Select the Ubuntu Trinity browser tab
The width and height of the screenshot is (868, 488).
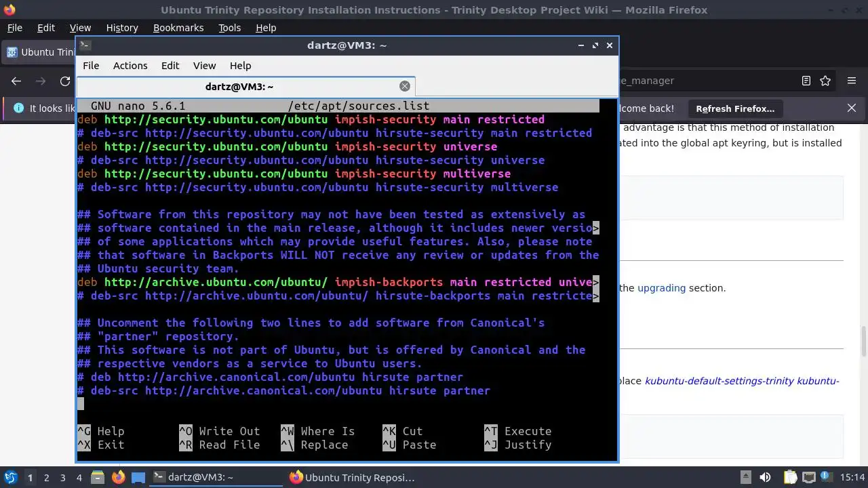point(39,52)
